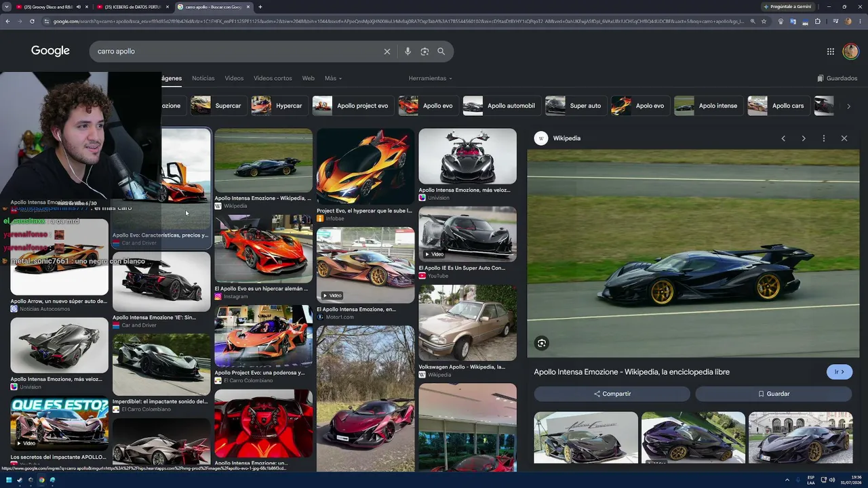Show the next image in the preview panel
The height and width of the screenshot is (488, 868).
point(804,138)
